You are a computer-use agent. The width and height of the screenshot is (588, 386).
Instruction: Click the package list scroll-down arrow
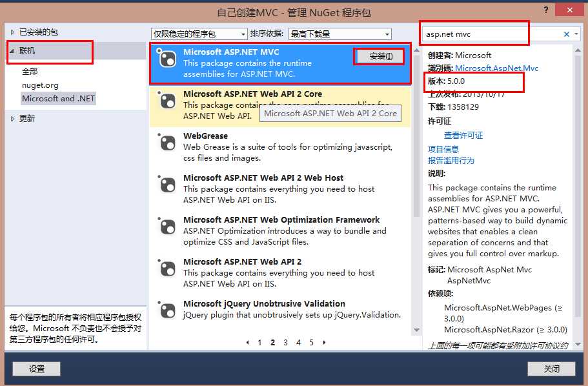tap(416, 330)
